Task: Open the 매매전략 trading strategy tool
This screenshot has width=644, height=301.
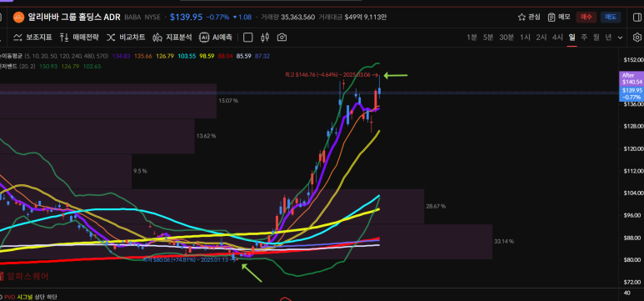Action: point(79,38)
